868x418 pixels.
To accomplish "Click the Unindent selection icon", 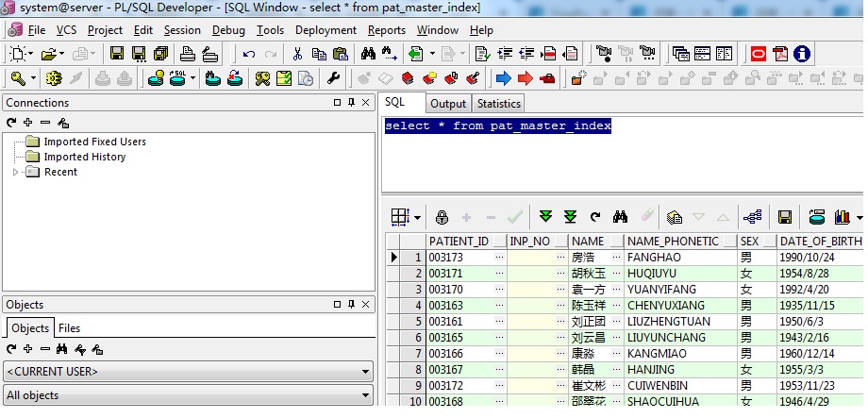I will 526,54.
